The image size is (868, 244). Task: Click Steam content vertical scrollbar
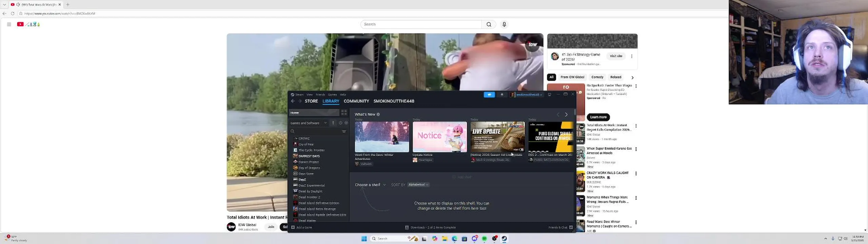(575, 112)
